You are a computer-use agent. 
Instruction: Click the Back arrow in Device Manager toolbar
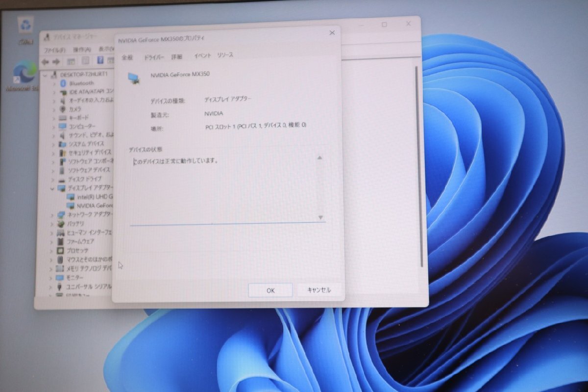click(45, 61)
